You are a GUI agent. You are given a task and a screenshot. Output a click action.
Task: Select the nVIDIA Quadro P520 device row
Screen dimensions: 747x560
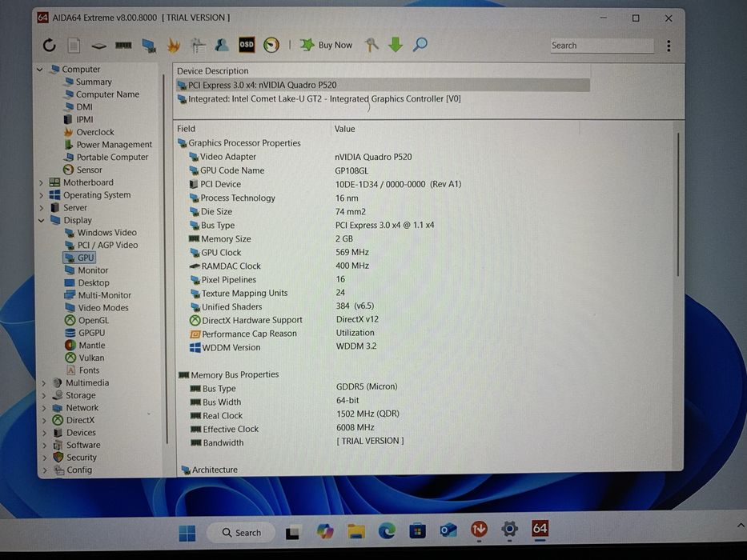pyautogui.click(x=383, y=86)
